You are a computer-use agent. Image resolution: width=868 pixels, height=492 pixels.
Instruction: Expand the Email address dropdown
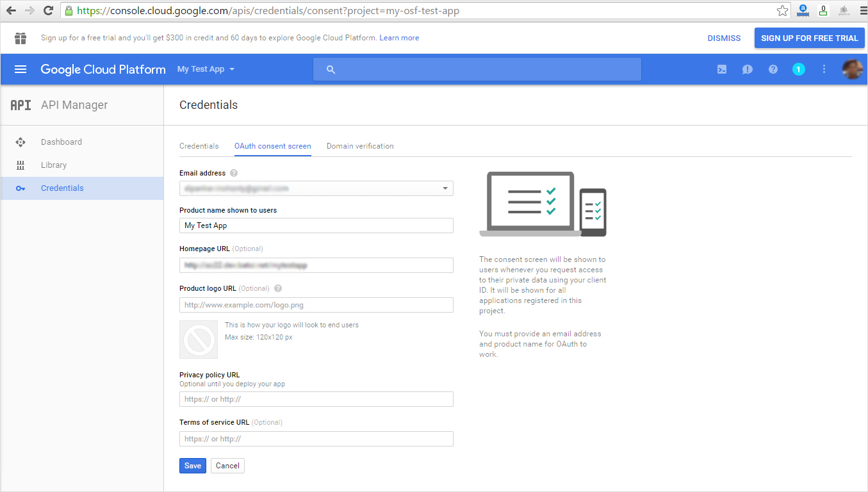(x=316, y=188)
